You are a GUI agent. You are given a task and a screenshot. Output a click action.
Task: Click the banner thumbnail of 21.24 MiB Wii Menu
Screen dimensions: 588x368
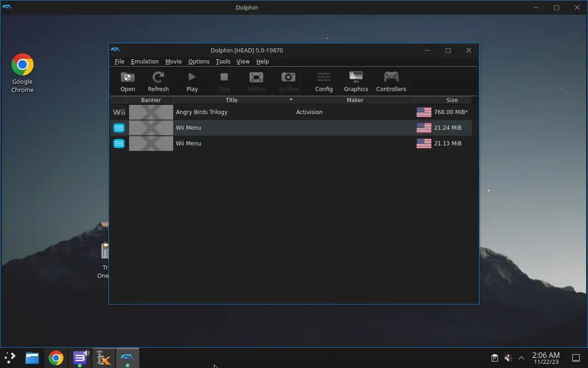(151, 128)
